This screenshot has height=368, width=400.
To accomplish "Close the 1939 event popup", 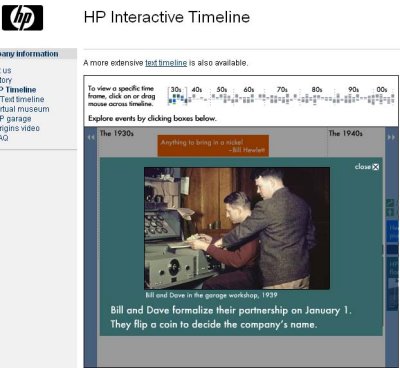I will tap(367, 167).
